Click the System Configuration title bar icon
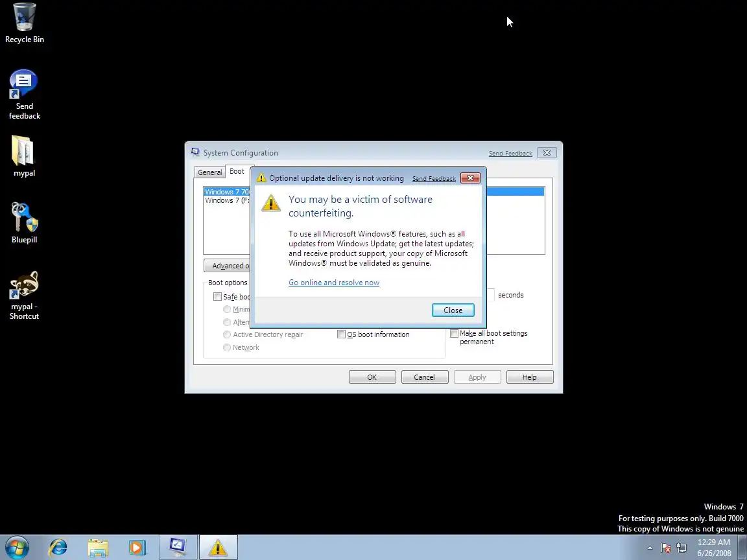 point(195,152)
